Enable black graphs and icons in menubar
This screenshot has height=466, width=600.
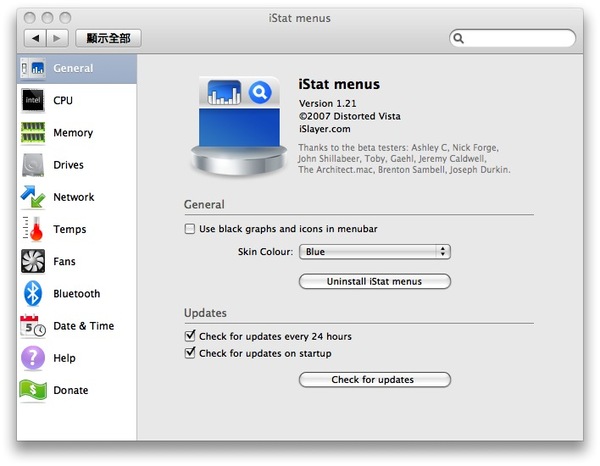189,229
